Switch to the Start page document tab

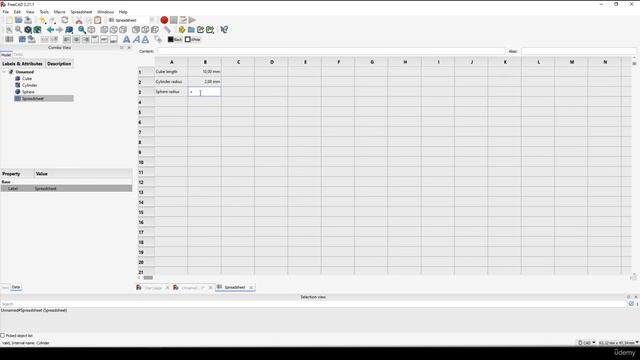pos(153,288)
